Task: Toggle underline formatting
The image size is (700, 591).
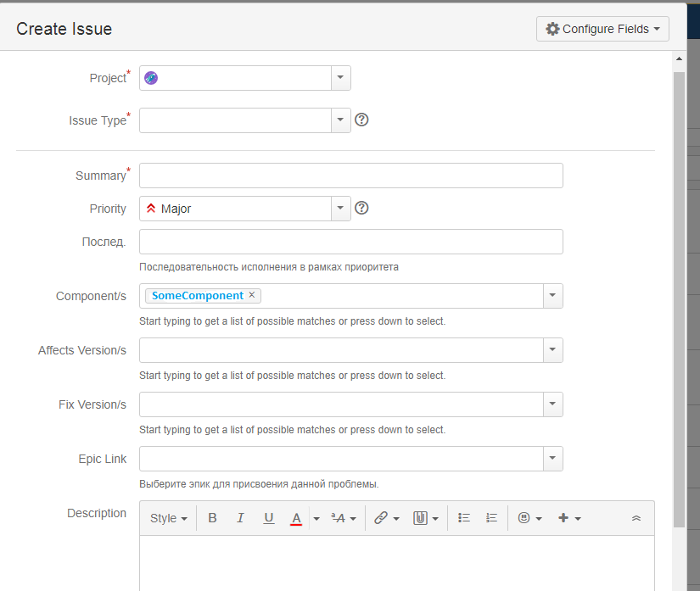Action: coord(268,518)
